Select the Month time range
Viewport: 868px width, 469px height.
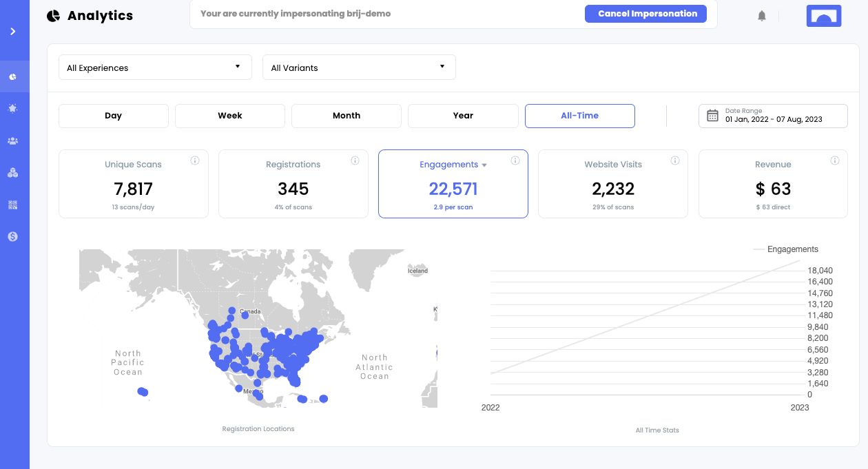click(x=347, y=116)
